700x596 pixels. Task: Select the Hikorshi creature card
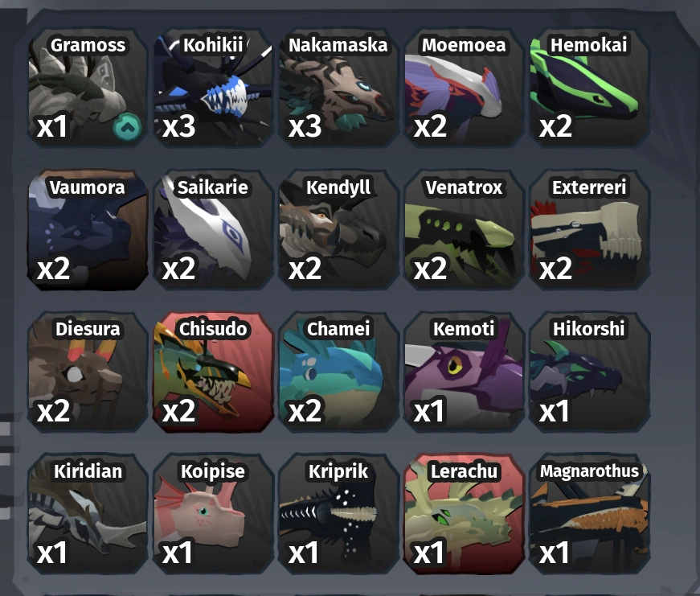589,372
